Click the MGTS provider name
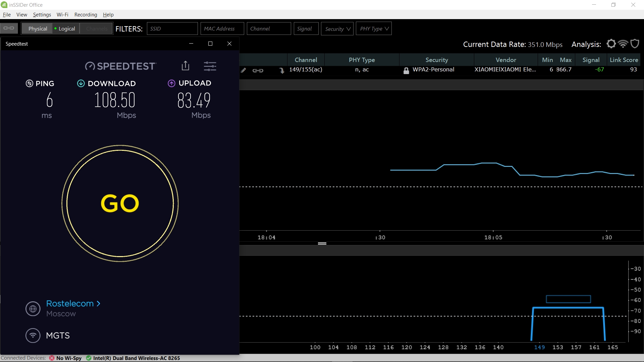Screen dimensions: 644x362 pyautogui.click(x=58, y=336)
